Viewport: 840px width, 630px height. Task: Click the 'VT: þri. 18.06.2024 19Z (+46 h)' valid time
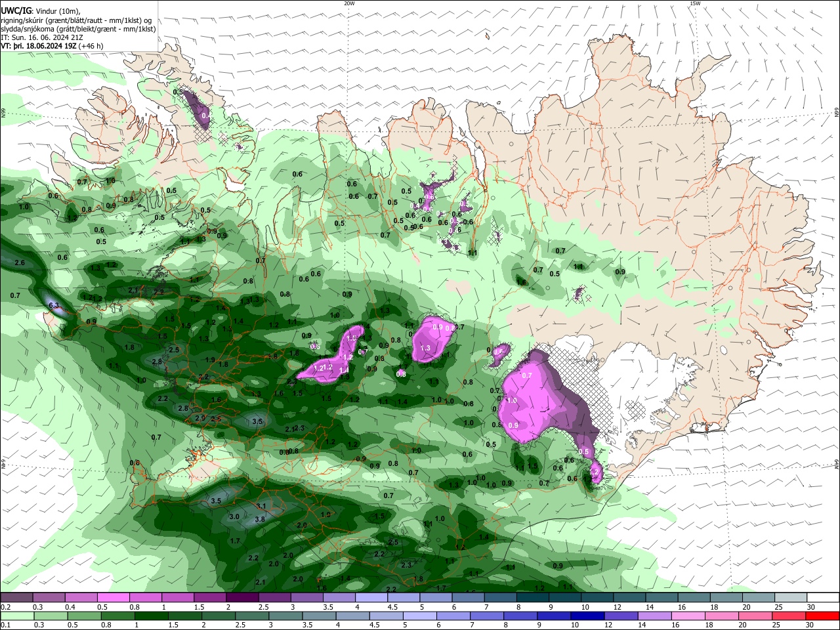(x=52, y=46)
